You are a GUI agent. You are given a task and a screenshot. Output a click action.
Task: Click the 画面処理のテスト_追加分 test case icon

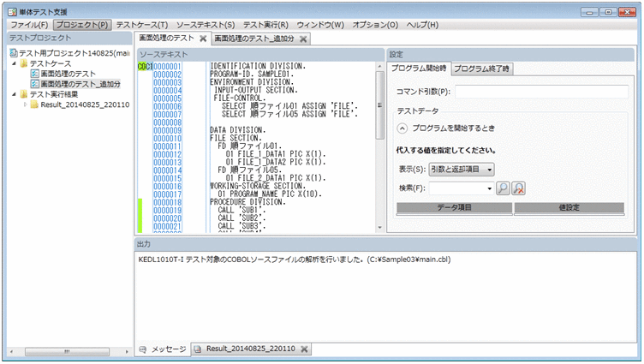pos(35,84)
